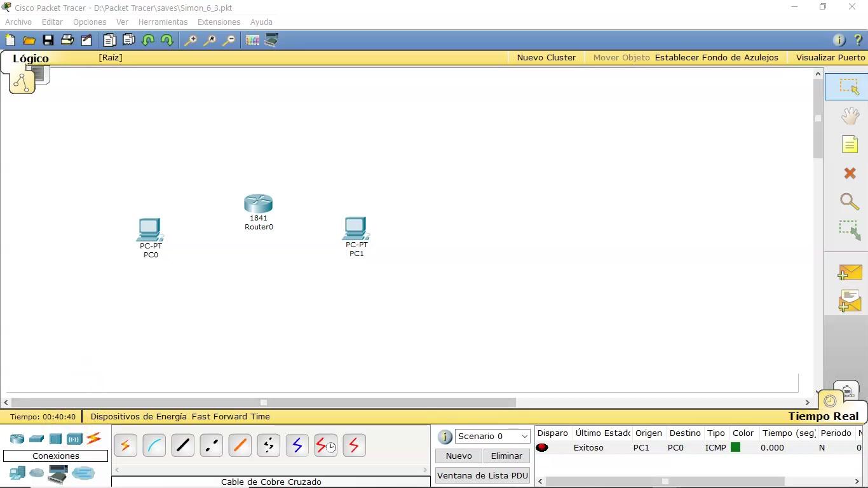Save the network with the floppy icon

[48, 40]
